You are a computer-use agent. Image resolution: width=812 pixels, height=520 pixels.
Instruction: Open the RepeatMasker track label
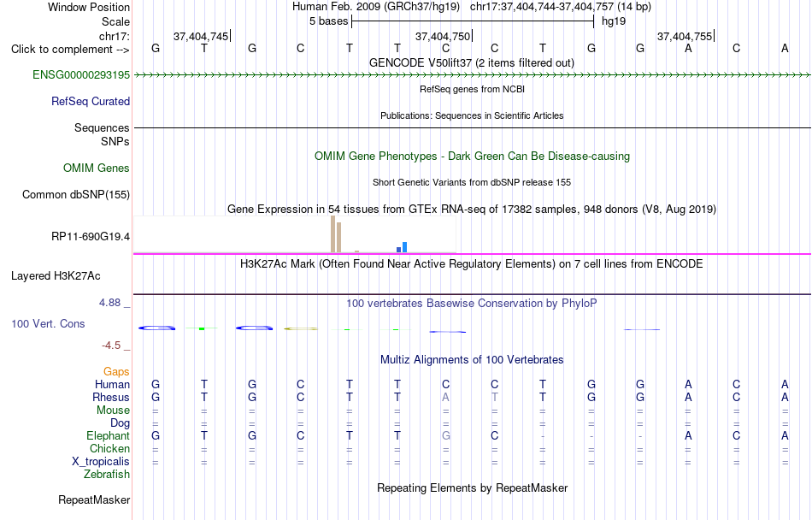pos(94,499)
